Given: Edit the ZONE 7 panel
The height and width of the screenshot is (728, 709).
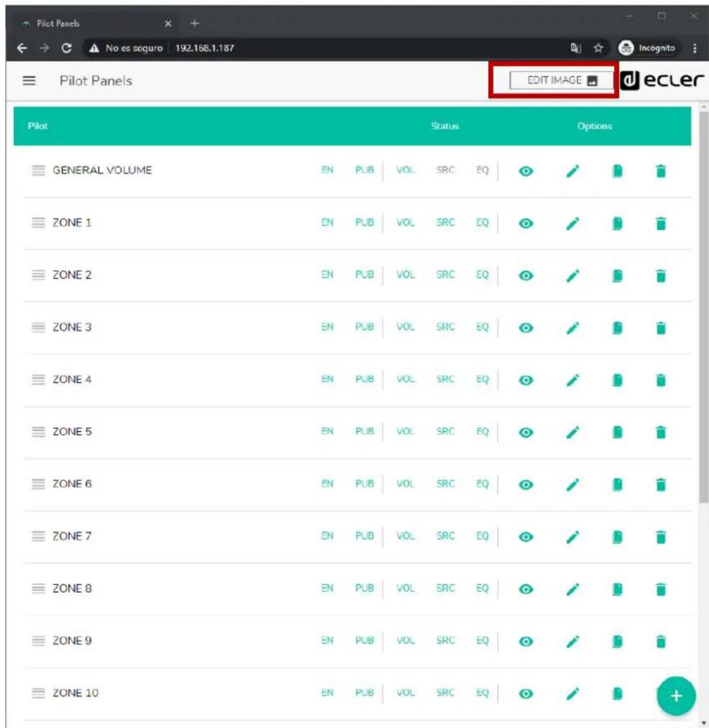Looking at the screenshot, I should (572, 537).
